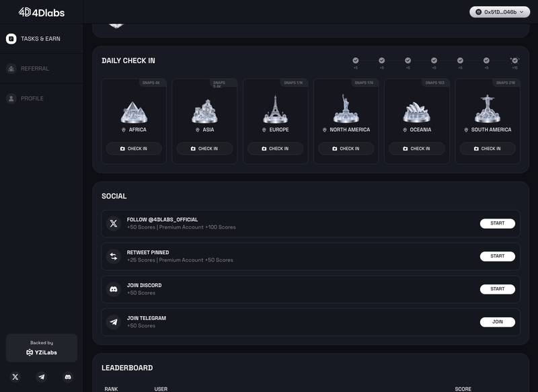The width and height of the screenshot is (538, 392).
Task: Click the sixth daily check-in streak marker
Action: 486,61
